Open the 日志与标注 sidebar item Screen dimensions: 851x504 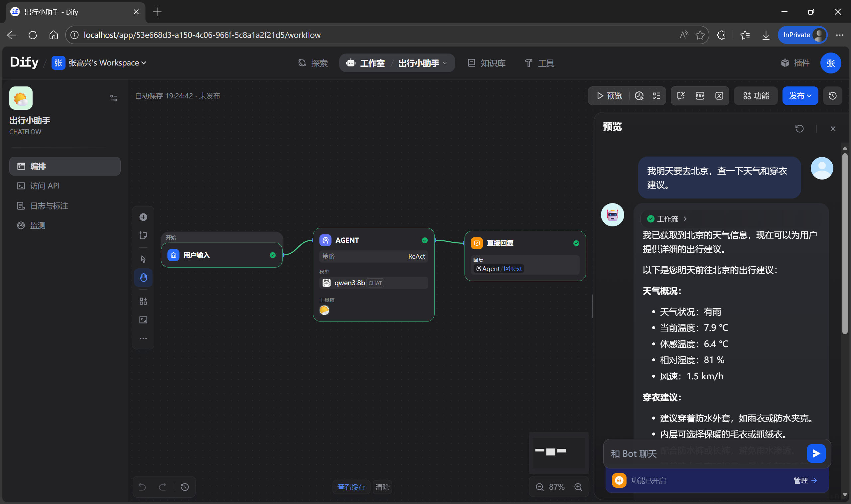(x=49, y=206)
